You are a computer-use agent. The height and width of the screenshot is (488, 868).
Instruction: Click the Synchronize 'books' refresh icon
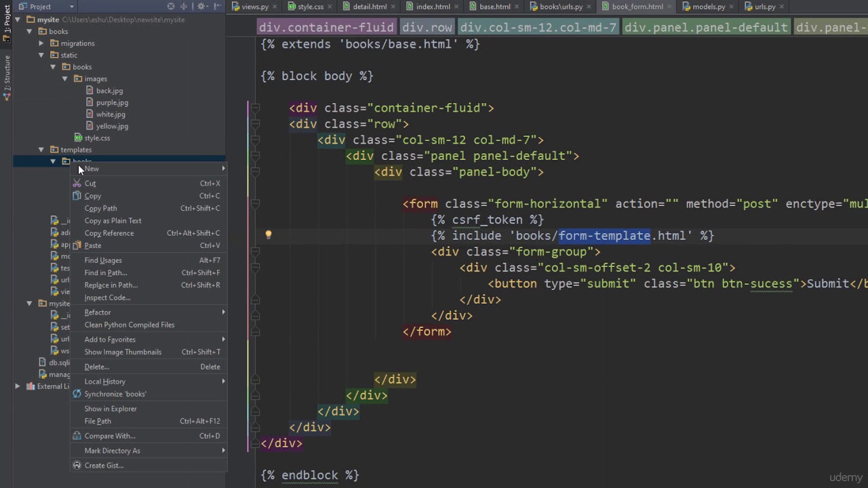click(77, 394)
